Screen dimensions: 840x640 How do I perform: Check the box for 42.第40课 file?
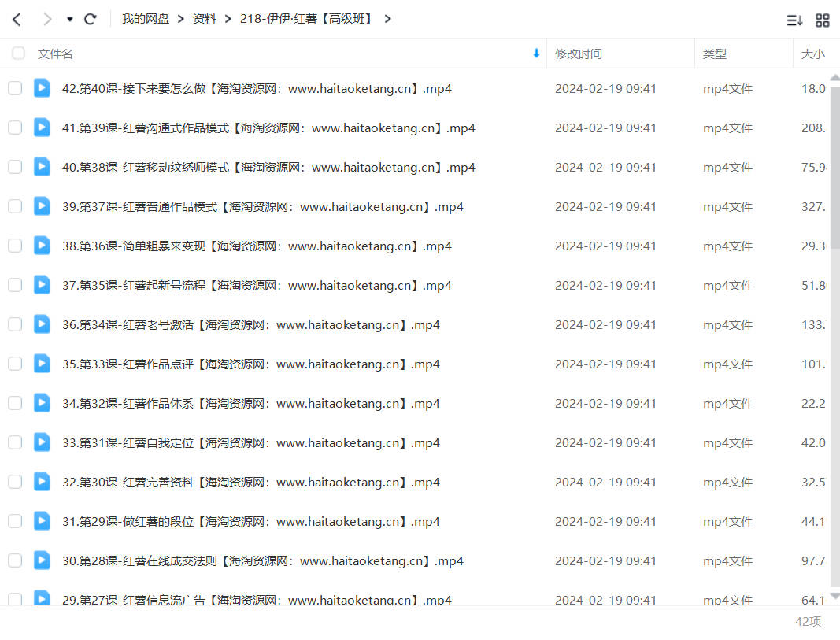15,88
